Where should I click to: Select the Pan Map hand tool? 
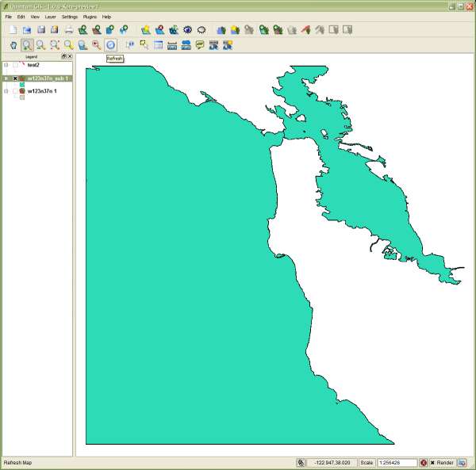[13, 45]
